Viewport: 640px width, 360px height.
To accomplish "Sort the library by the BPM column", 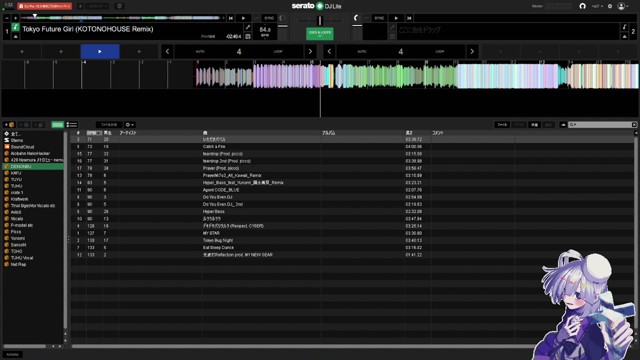I will (x=94, y=133).
